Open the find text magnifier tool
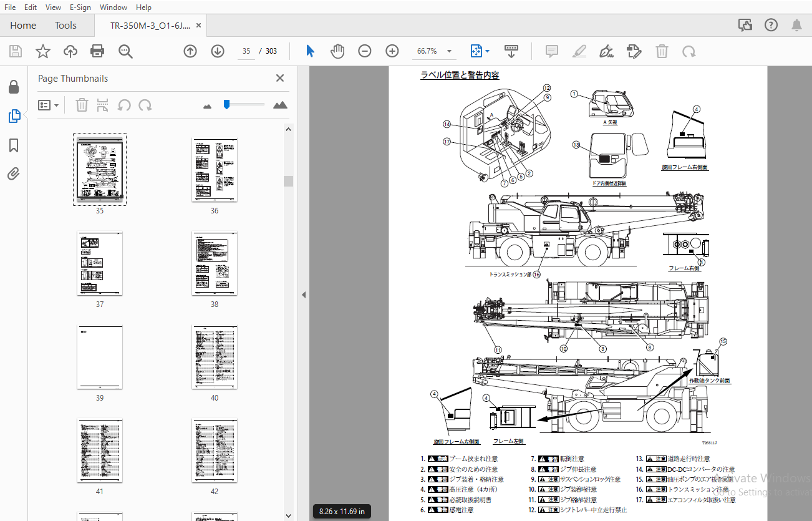 (x=126, y=51)
